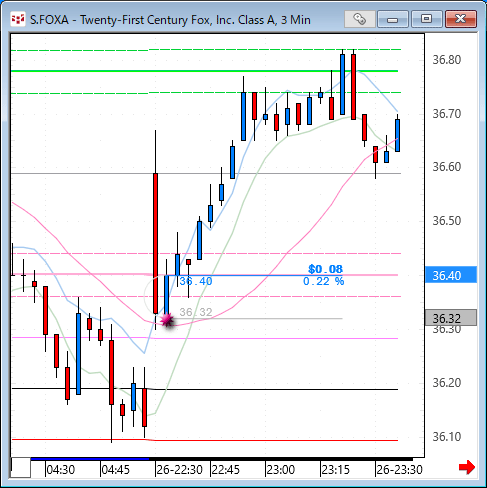Click the solid green horizontal resistance line

(205, 71)
